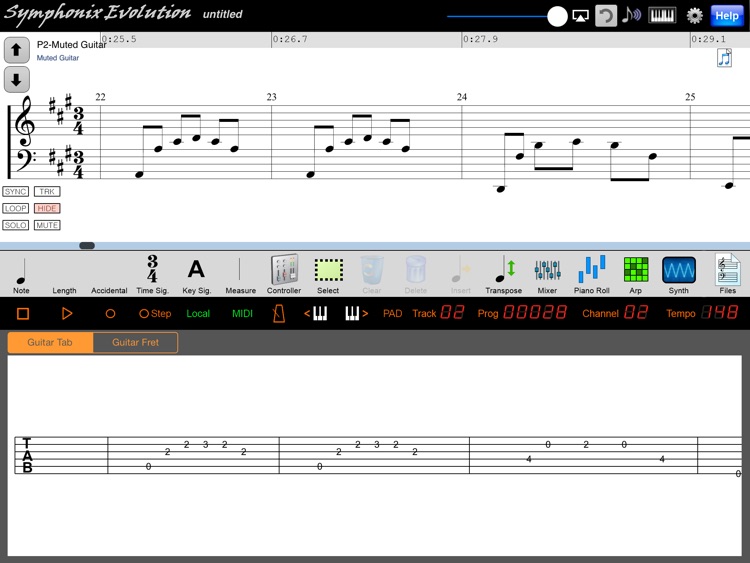The width and height of the screenshot is (750, 563).
Task: Click the Undo arrow button
Action: pos(606,16)
